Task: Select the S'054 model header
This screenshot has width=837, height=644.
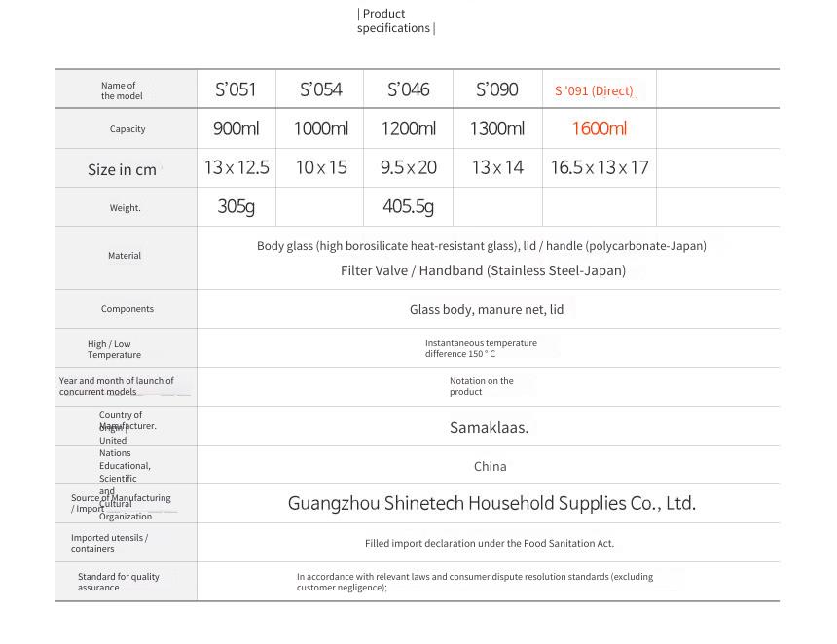Action: tap(320, 89)
